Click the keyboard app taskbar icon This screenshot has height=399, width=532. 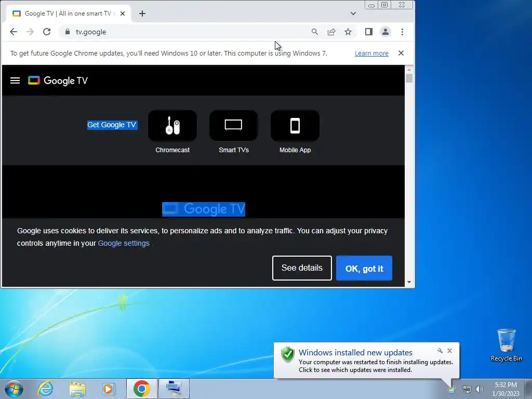(x=174, y=389)
